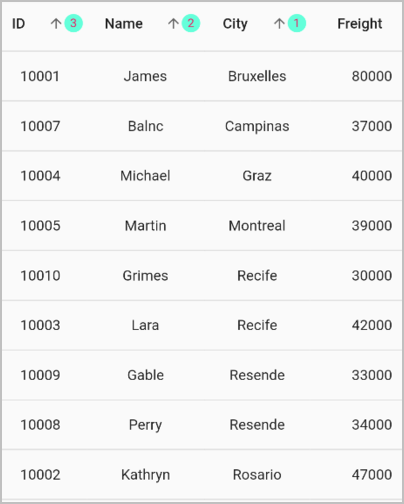The width and height of the screenshot is (404, 504).
Task: Select the freight value 34000
Action: pos(372,425)
